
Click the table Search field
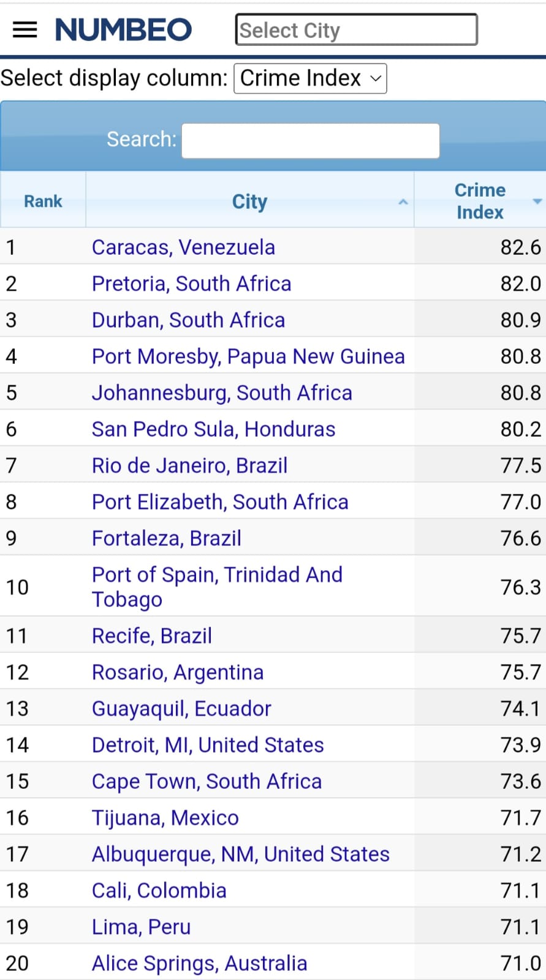[x=310, y=140]
